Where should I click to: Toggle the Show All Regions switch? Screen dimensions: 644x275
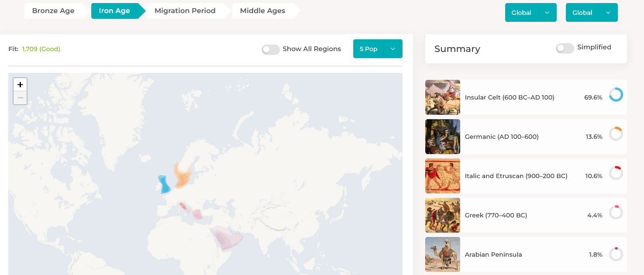pos(270,49)
